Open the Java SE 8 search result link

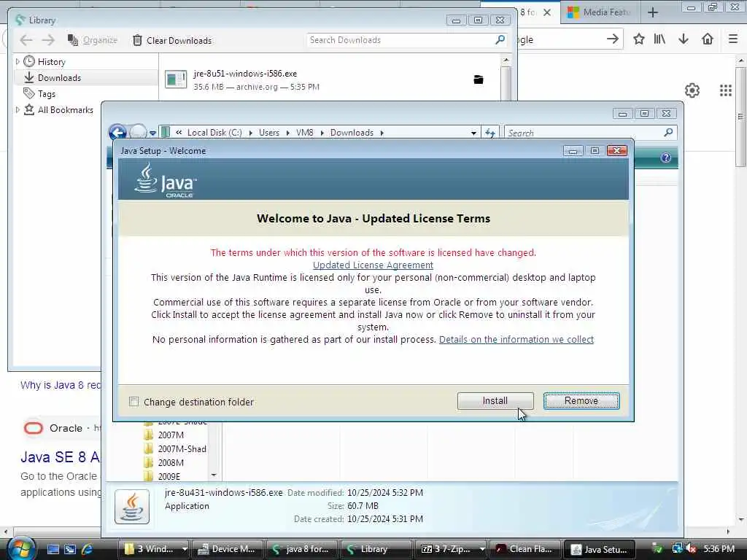click(x=60, y=457)
